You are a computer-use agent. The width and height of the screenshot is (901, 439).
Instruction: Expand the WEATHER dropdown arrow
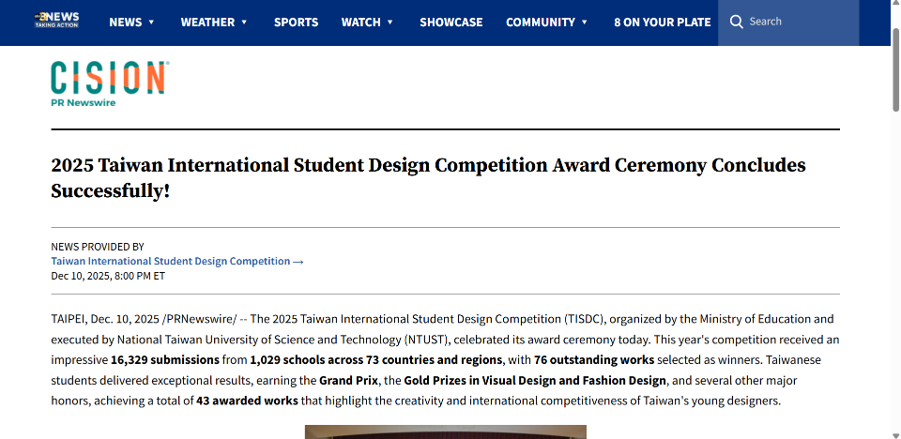244,22
